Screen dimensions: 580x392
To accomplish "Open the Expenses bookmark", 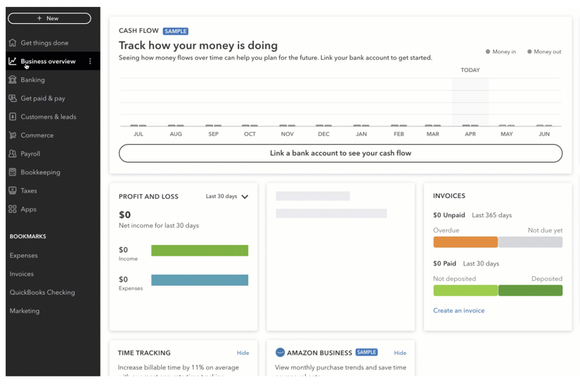I will (x=24, y=256).
